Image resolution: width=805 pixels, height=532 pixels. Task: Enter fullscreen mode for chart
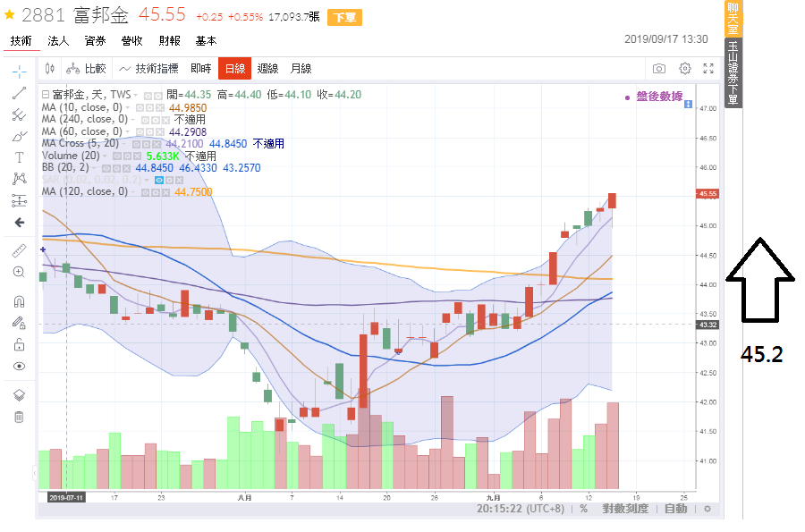(x=708, y=68)
